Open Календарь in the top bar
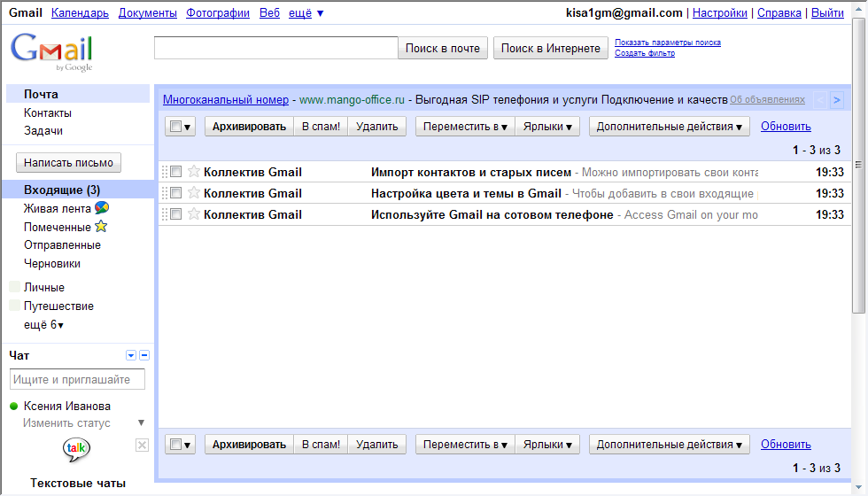 coord(80,12)
